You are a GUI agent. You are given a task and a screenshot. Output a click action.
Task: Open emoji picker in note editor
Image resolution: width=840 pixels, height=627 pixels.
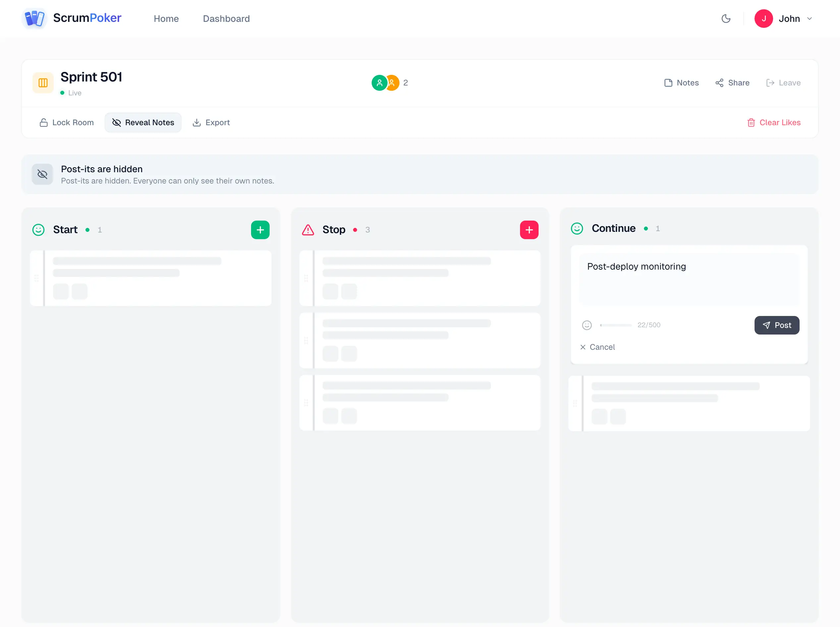pyautogui.click(x=587, y=325)
